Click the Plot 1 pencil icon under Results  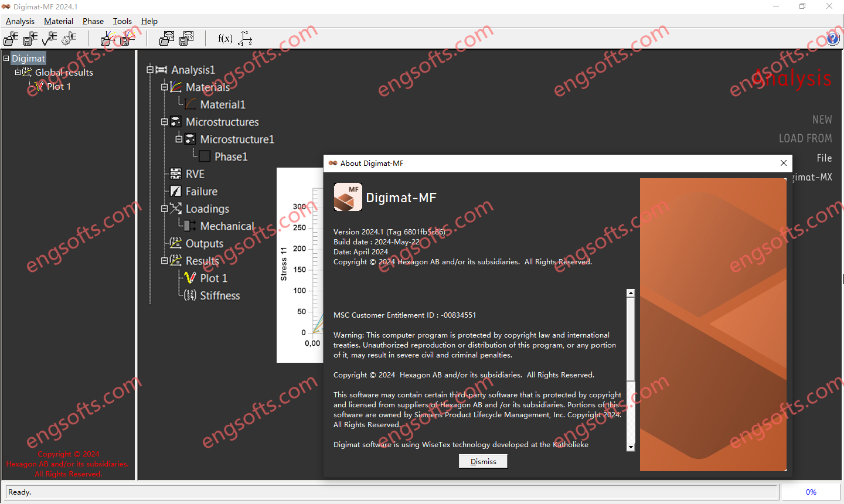point(190,278)
